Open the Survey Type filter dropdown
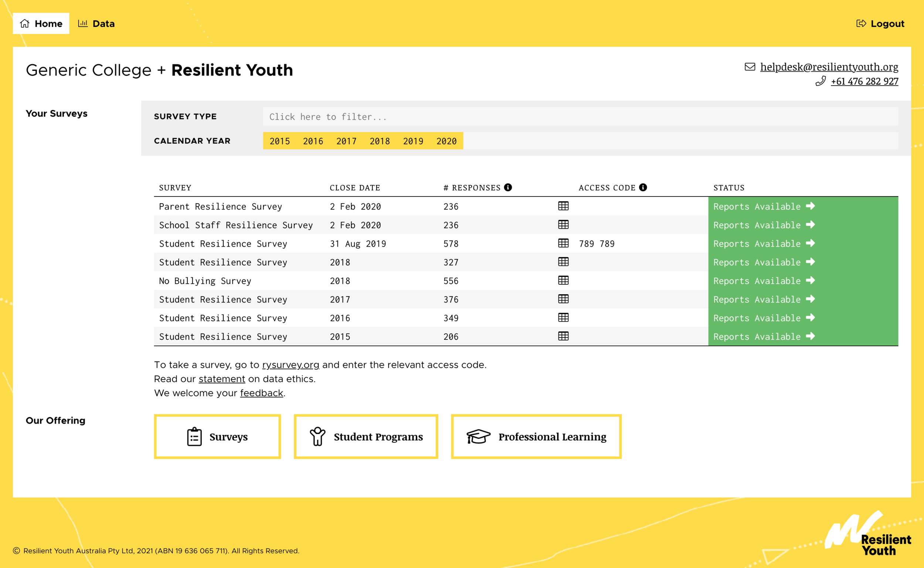The image size is (924, 568). coord(580,117)
